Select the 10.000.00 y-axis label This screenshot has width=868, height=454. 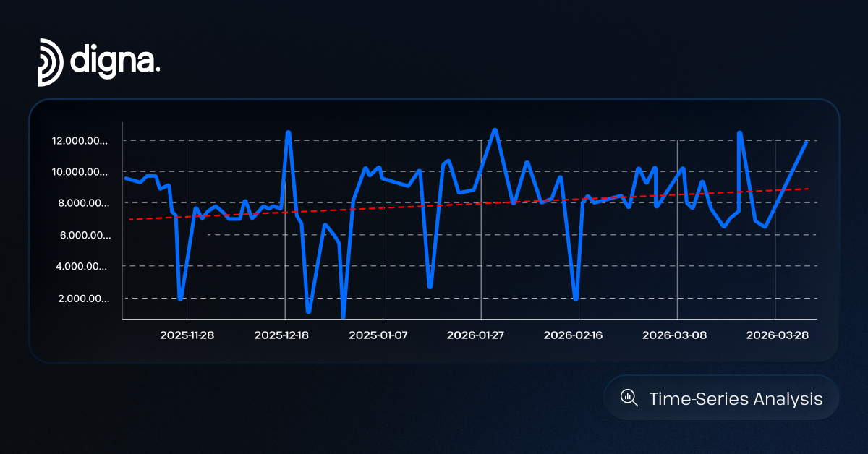79,172
